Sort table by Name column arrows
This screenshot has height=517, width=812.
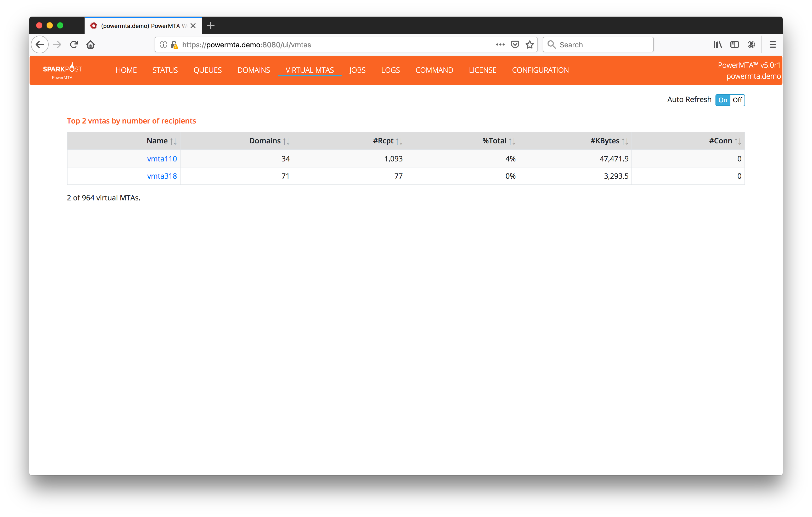(x=173, y=141)
